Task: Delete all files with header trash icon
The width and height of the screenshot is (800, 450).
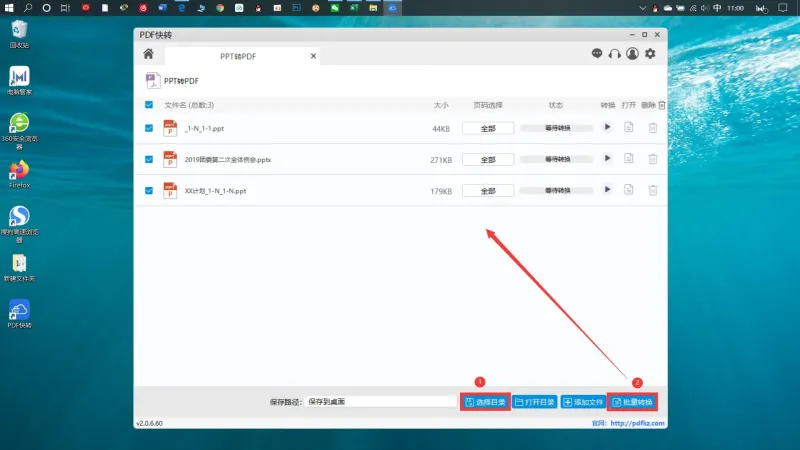Action: pyautogui.click(x=662, y=105)
